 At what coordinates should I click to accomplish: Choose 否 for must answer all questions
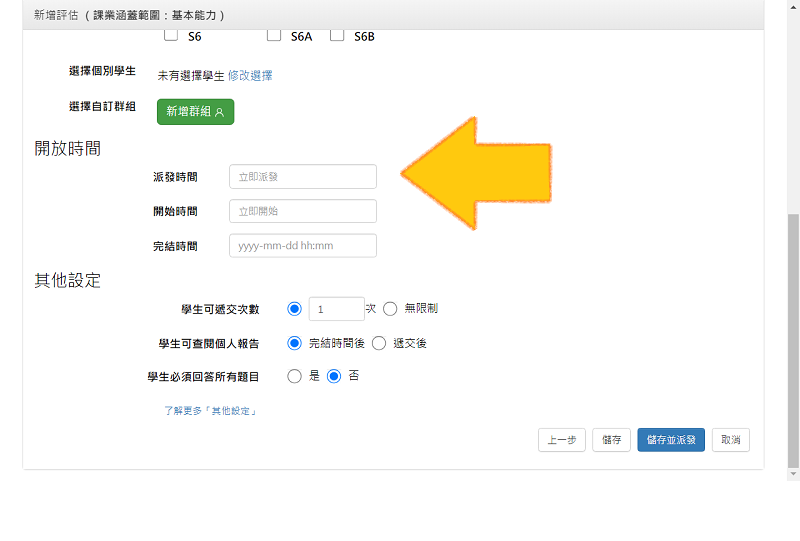[334, 376]
